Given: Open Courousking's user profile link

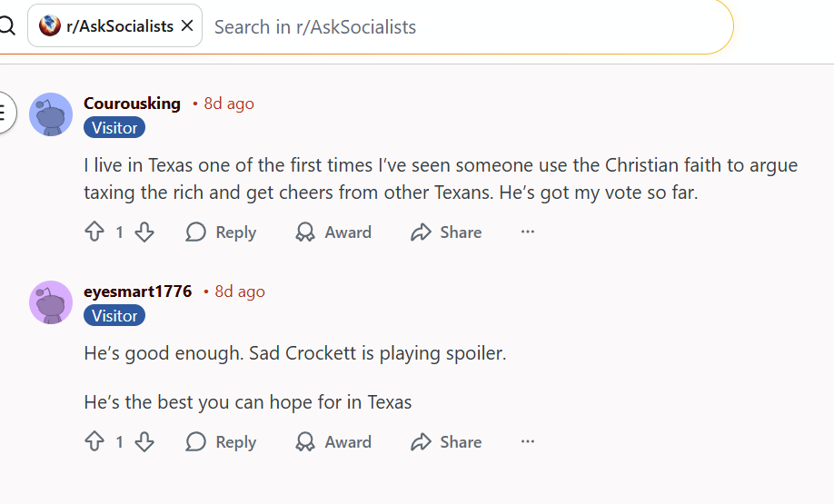Looking at the screenshot, I should [x=132, y=104].
